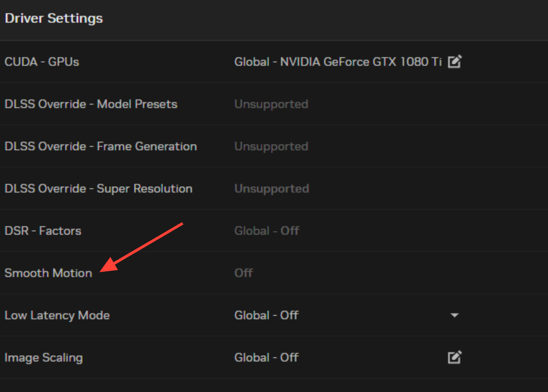Select Unsupported status next to Frame Generation
Screen dimensions: 548x392
pos(271,147)
